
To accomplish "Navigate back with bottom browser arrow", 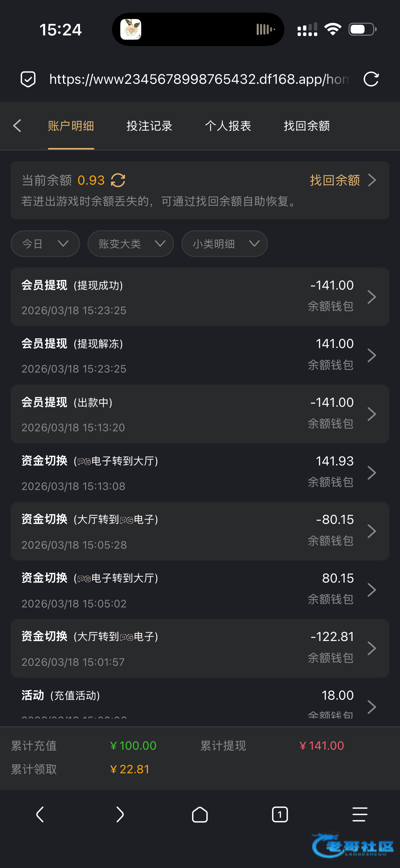I will 40,815.
